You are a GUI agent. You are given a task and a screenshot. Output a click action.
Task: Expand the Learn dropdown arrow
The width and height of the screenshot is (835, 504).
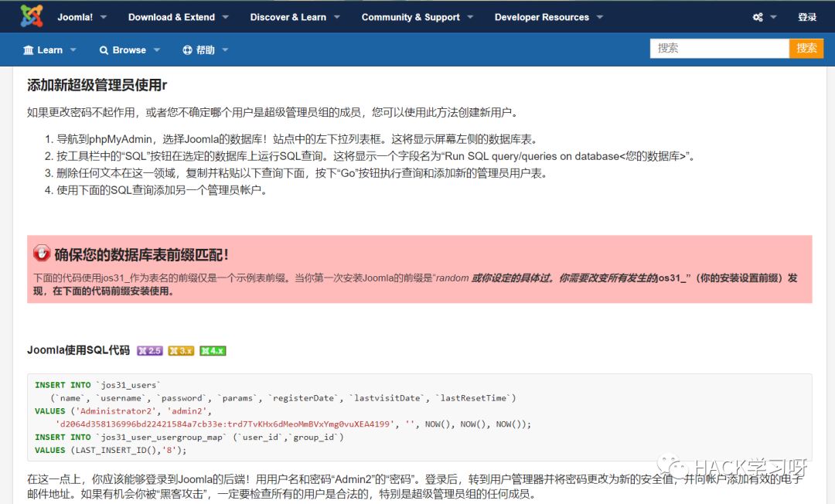(73, 50)
